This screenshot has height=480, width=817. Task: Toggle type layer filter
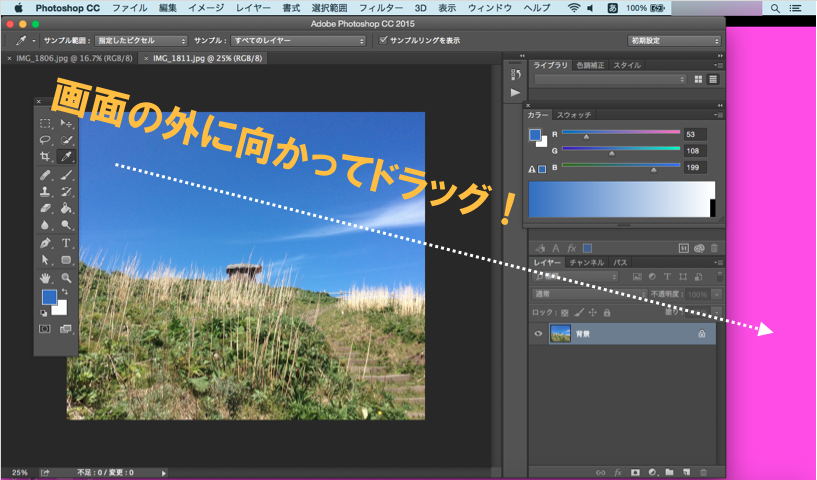[667, 277]
